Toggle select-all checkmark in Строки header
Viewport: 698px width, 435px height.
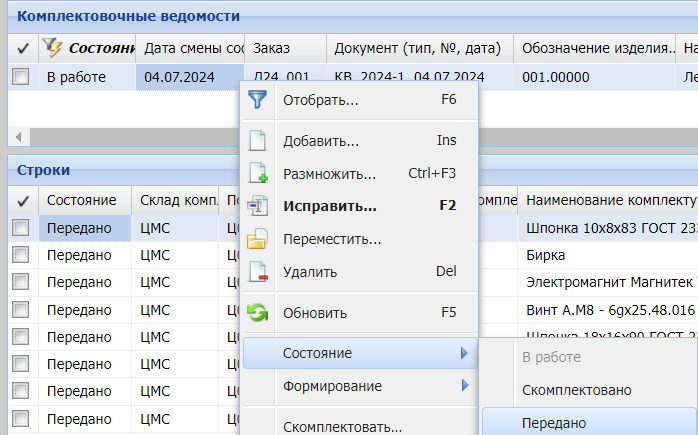22,201
